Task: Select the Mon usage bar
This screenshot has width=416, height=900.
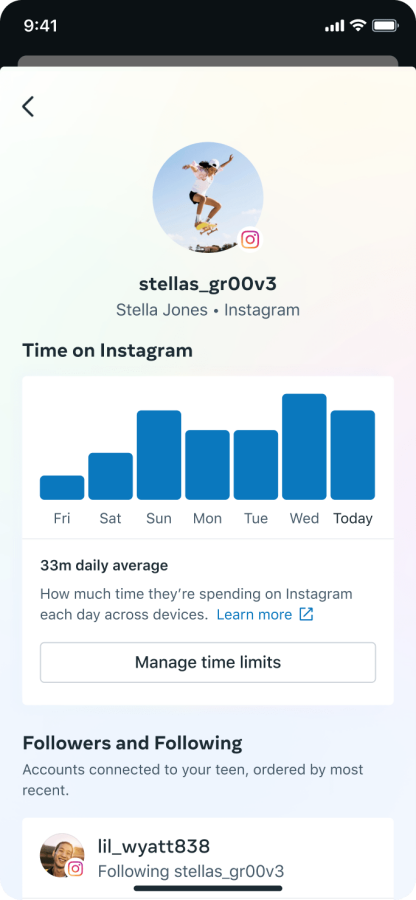Action: click(x=207, y=464)
